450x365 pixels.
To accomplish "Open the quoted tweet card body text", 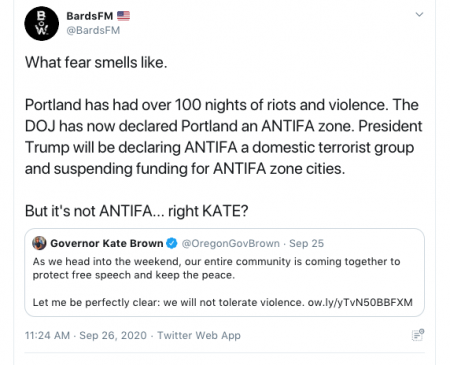I will pos(223,282).
